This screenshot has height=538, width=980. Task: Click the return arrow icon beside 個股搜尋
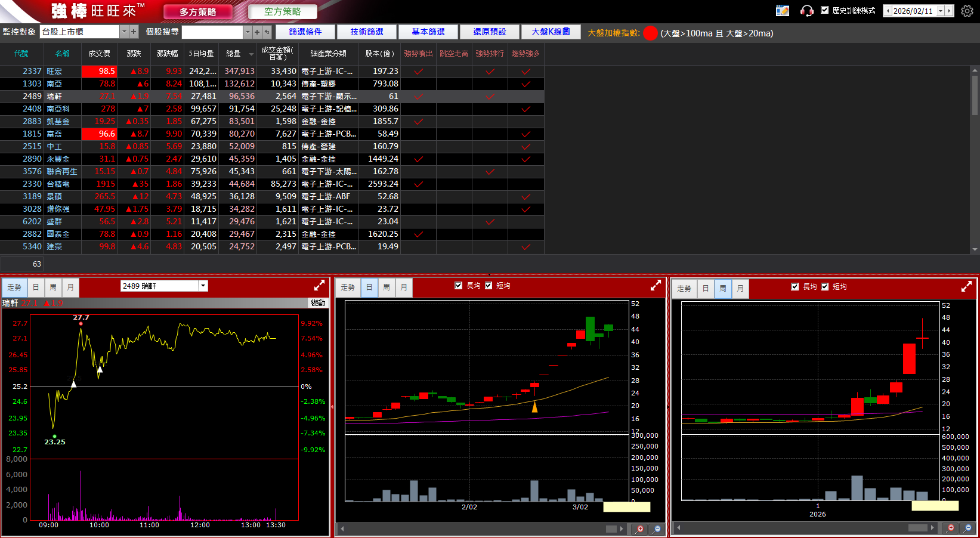tap(267, 32)
